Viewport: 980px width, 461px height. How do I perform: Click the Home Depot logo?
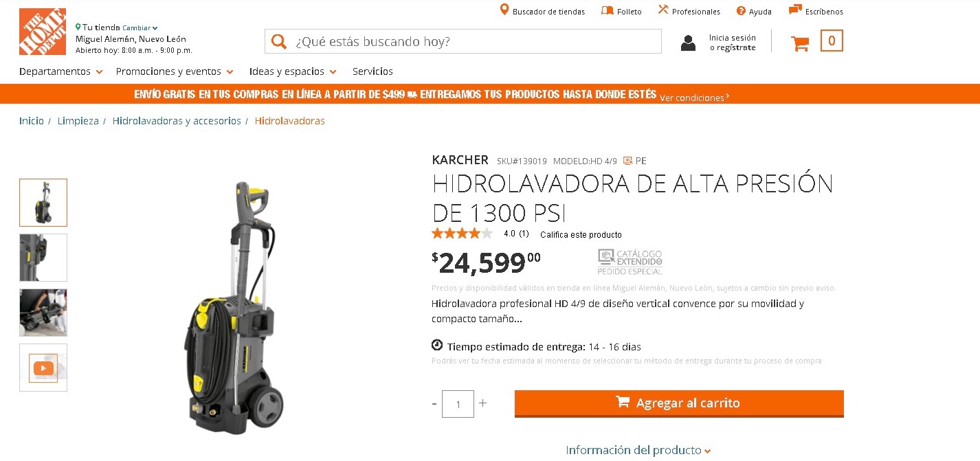[43, 32]
